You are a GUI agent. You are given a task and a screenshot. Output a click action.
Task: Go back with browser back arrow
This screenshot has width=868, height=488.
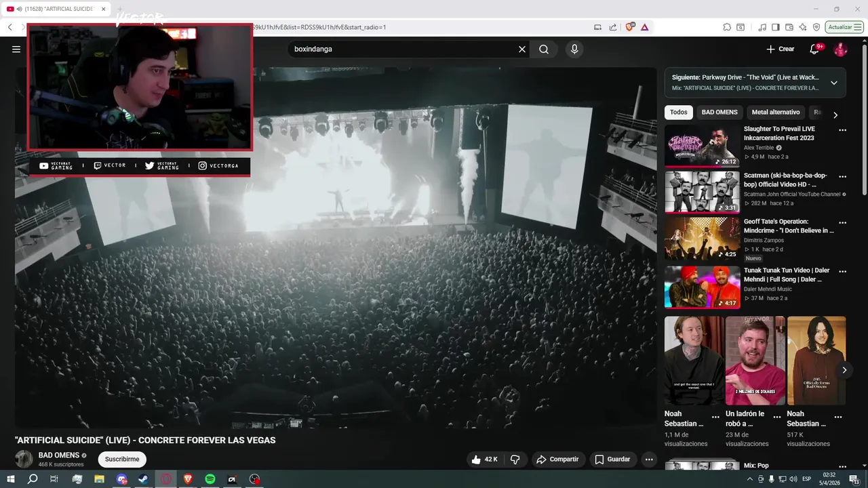click(x=10, y=27)
